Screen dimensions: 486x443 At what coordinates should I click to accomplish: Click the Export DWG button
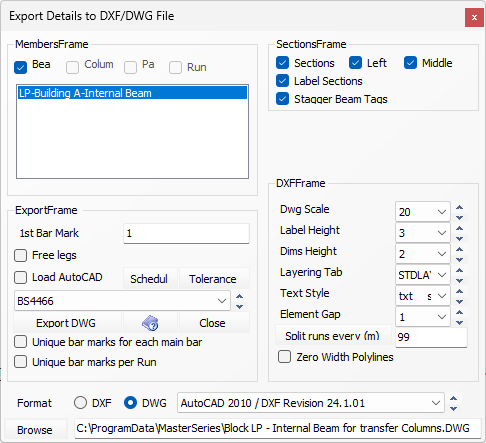click(x=68, y=323)
